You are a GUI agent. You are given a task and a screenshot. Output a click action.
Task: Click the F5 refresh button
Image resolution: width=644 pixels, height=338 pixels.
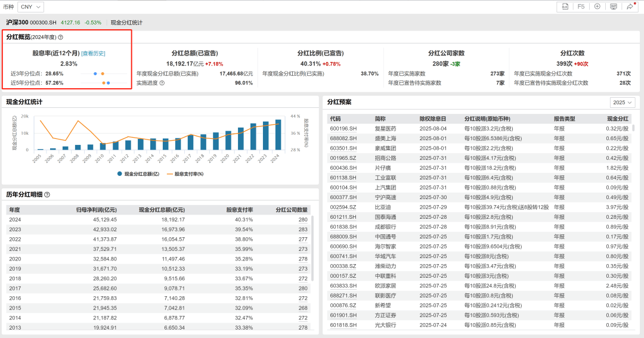pyautogui.click(x=581, y=7)
